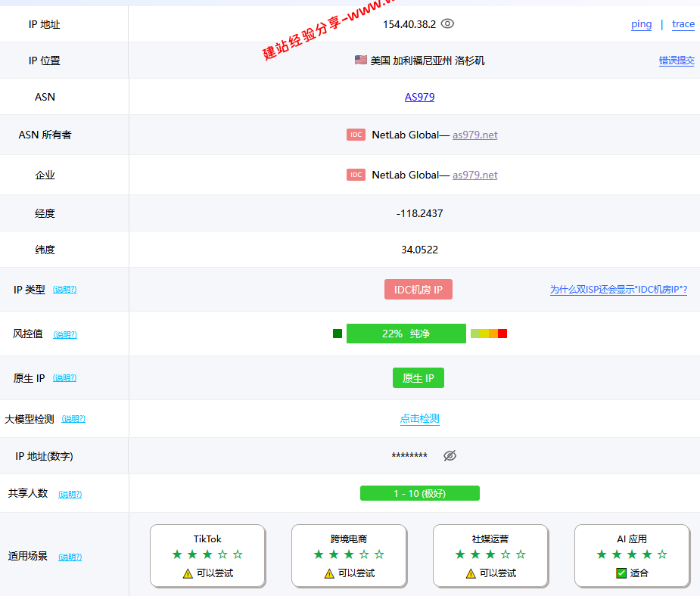Click the US flag icon in IP location
Image resolution: width=700 pixels, height=596 pixels.
tap(361, 60)
